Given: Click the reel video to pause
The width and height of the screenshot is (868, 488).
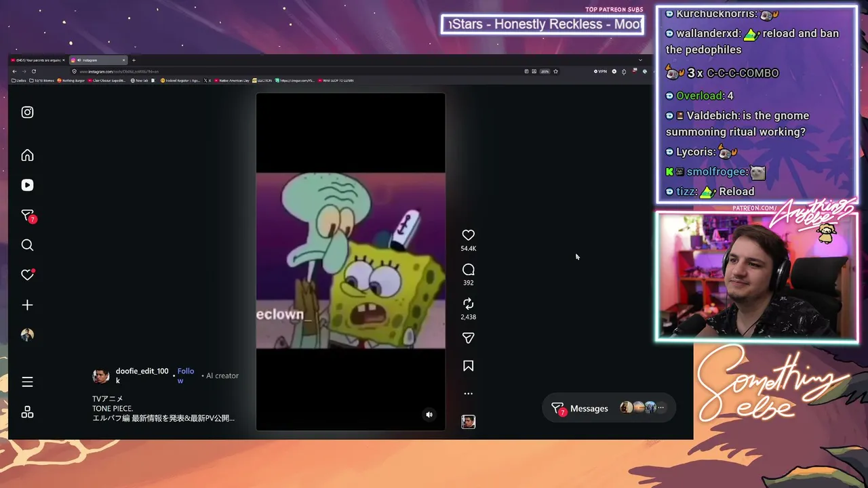Looking at the screenshot, I should coord(351,261).
